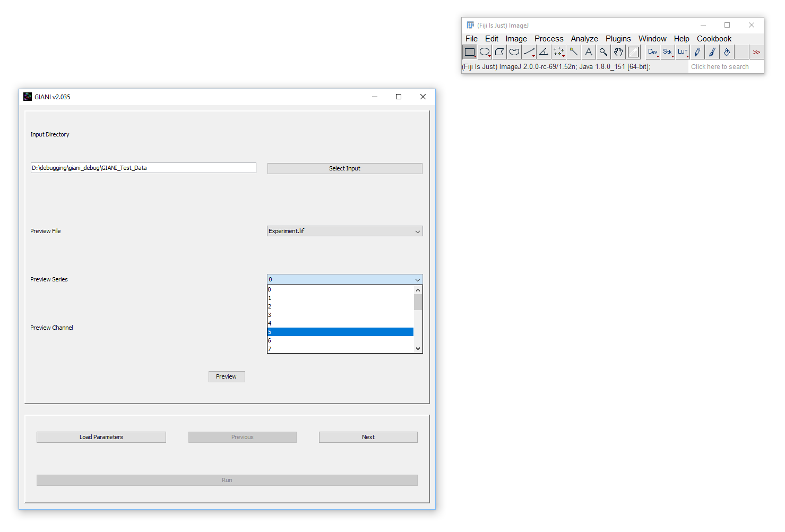
Task: Open the Stk stacks menu tool
Action: click(x=668, y=52)
